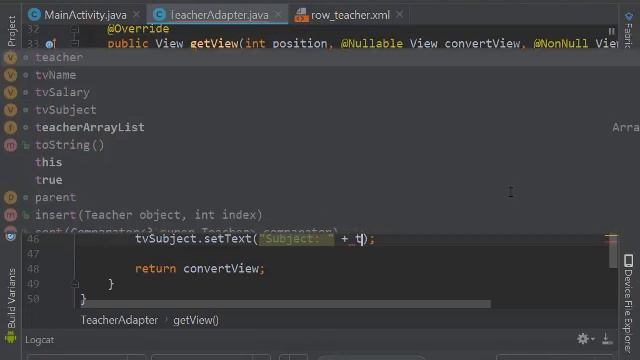Open Logcat settings gear menu
The width and height of the screenshot is (640, 360).
[x=585, y=339]
